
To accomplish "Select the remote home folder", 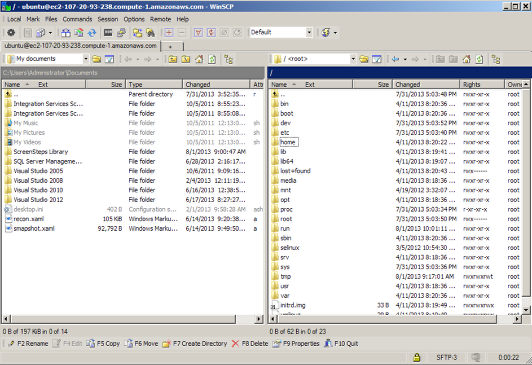I will point(287,142).
